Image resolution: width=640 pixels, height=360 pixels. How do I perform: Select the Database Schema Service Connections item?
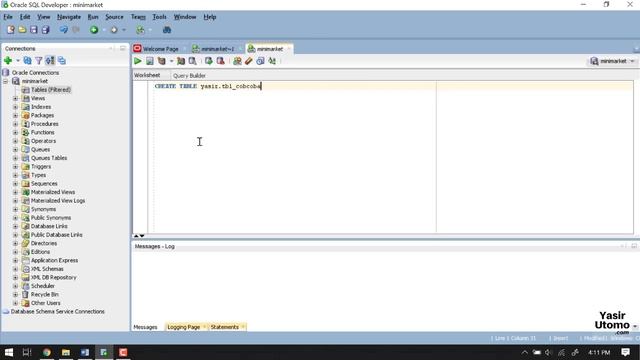[x=58, y=311]
